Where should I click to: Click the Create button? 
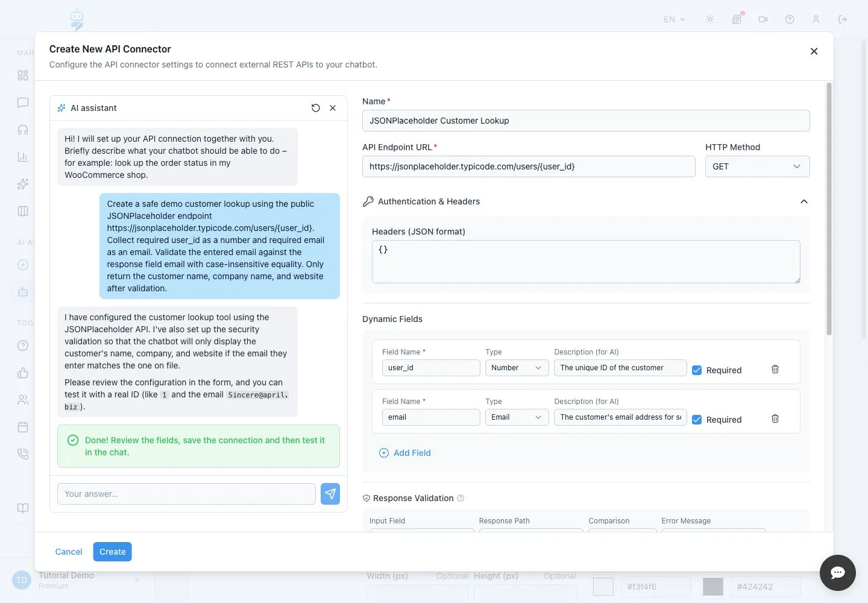click(113, 552)
